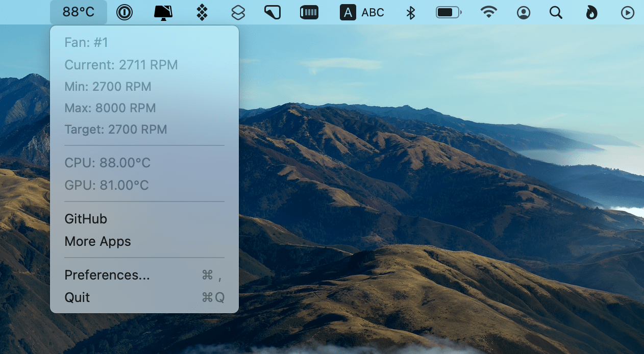
Task: Click the flame menu bar icon
Action: (591, 12)
